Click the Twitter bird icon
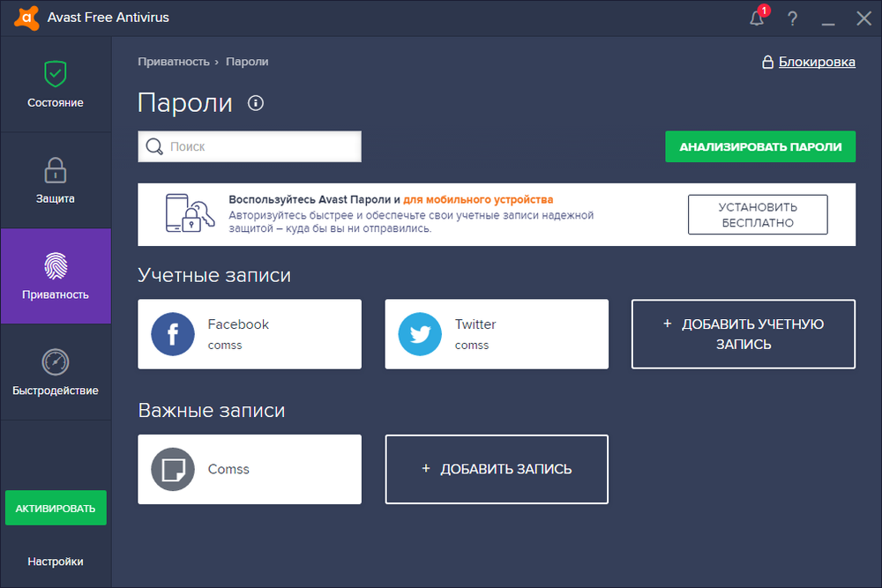The width and height of the screenshot is (882, 588). [420, 334]
